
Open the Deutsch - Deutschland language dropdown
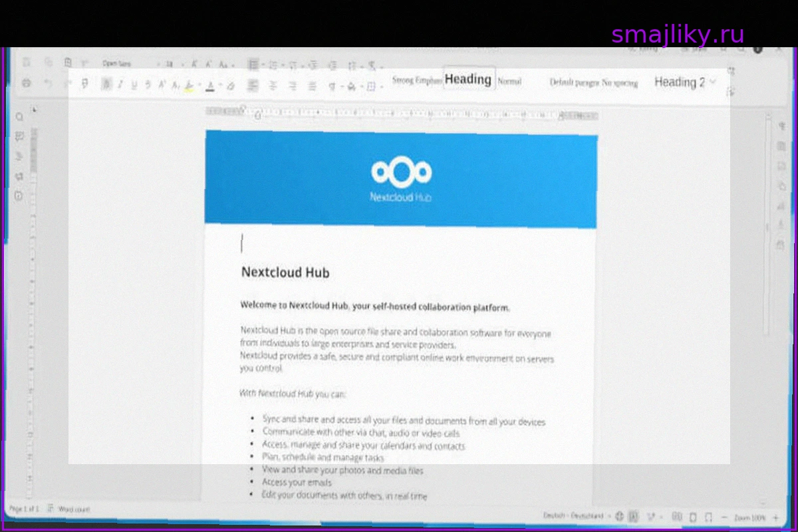576,516
